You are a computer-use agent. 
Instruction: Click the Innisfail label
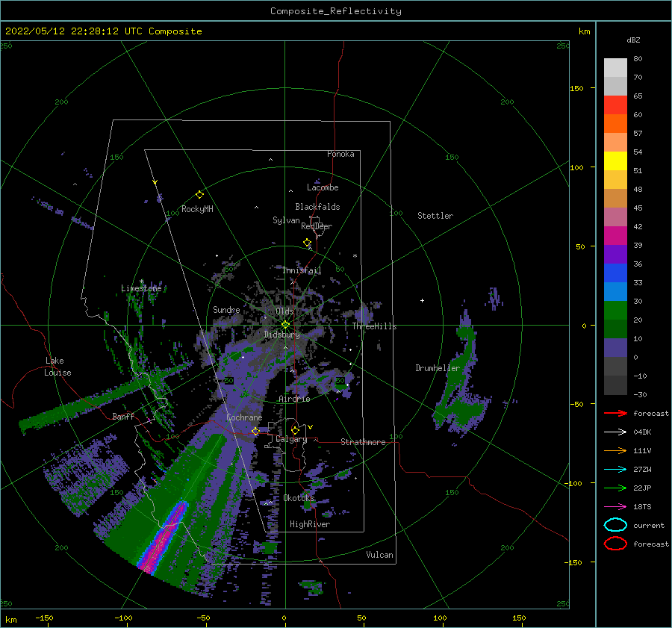pos(302,270)
